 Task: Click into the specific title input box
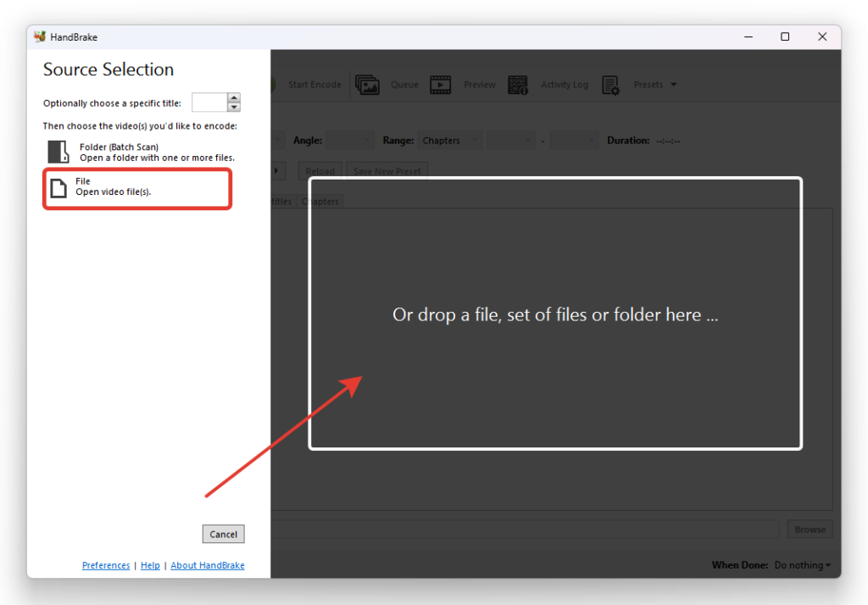coord(210,103)
